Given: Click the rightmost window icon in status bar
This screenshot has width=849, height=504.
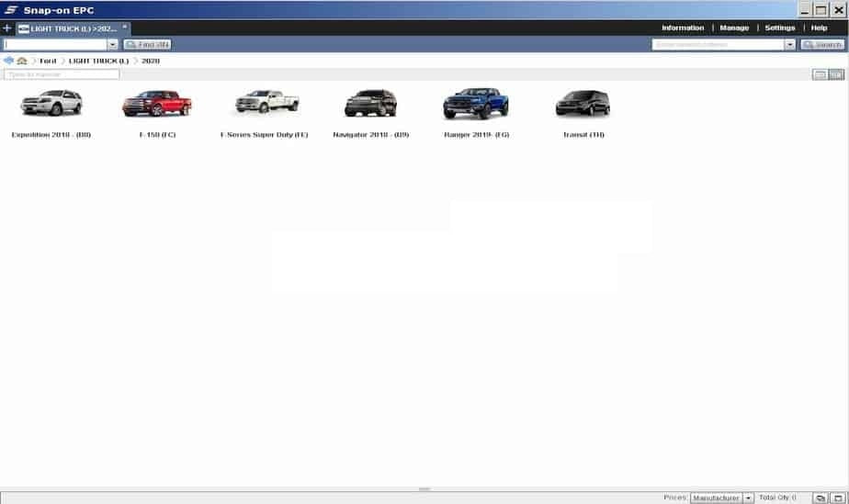Looking at the screenshot, I should (x=837, y=498).
